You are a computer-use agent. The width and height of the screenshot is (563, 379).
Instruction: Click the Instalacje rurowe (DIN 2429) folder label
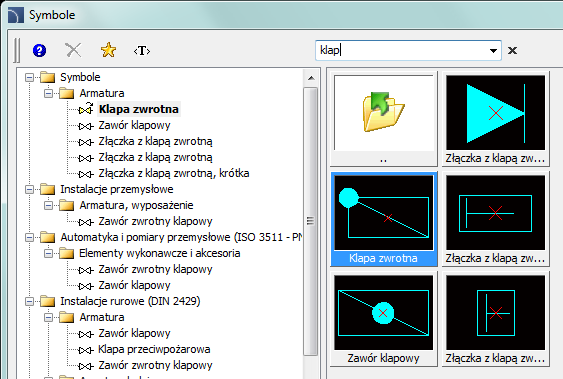pos(130,301)
